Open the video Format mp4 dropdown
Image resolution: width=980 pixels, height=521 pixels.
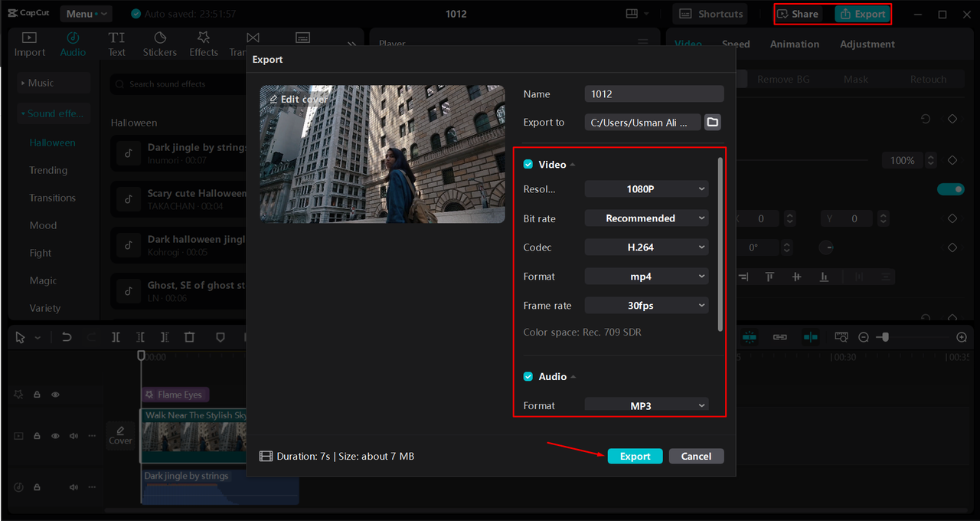[646, 277]
